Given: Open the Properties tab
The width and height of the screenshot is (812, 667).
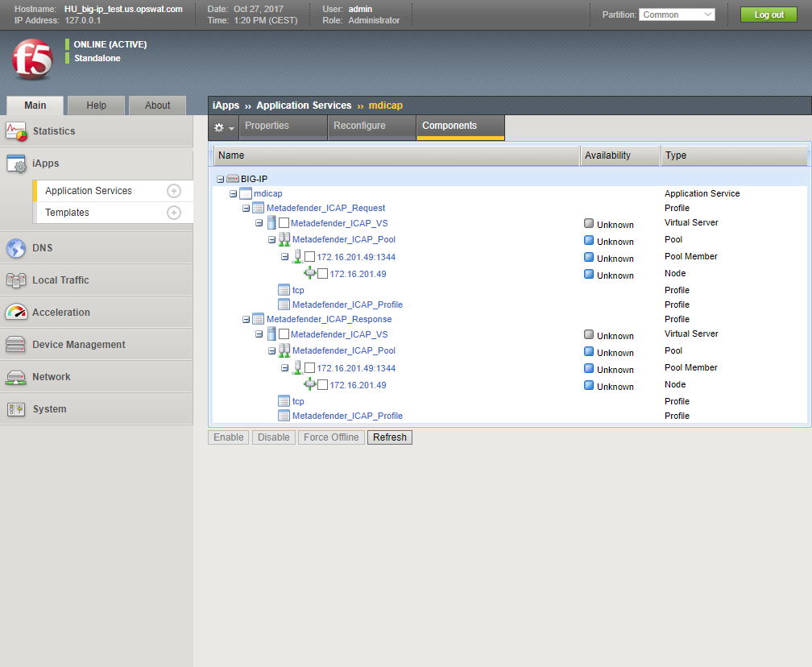Looking at the screenshot, I should pyautogui.click(x=283, y=127).
